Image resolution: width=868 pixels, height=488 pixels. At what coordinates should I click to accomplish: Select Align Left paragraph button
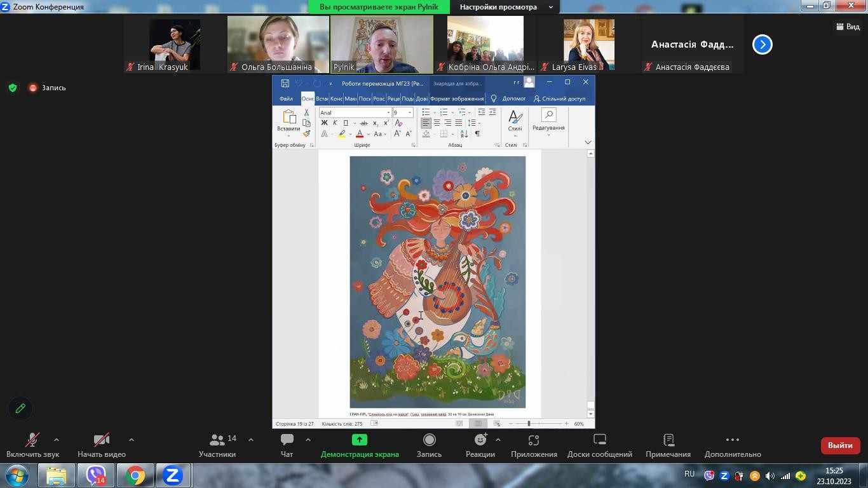[x=426, y=123]
